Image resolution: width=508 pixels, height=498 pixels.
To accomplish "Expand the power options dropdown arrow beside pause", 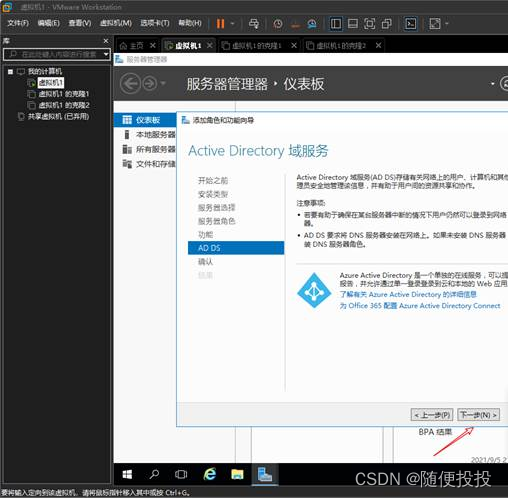I will click(233, 24).
